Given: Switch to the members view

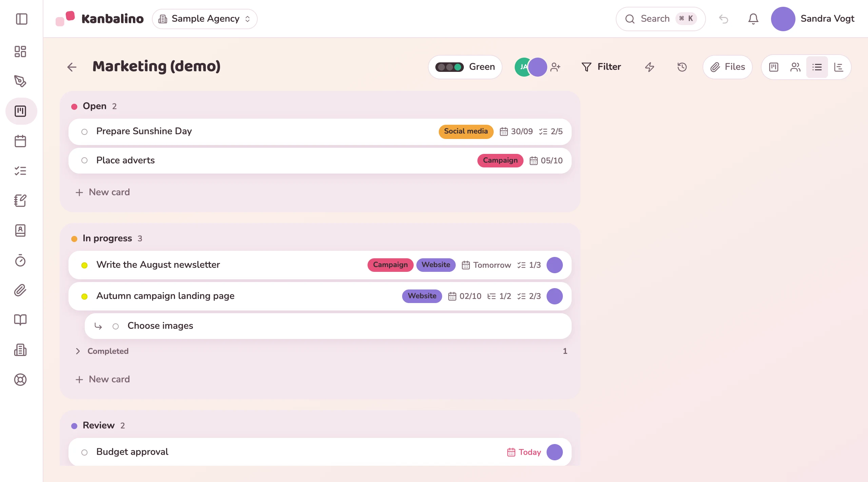Looking at the screenshot, I should pos(795,67).
